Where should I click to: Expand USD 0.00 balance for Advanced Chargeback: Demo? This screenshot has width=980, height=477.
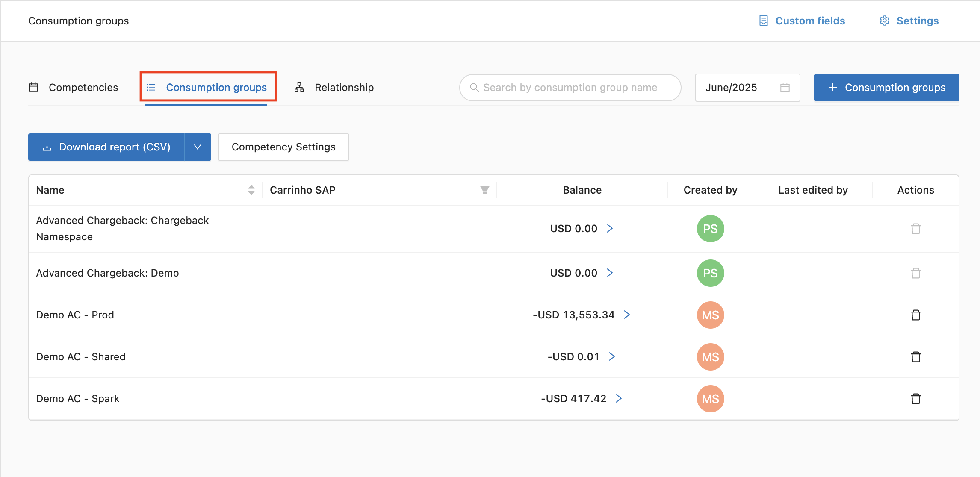tap(610, 273)
